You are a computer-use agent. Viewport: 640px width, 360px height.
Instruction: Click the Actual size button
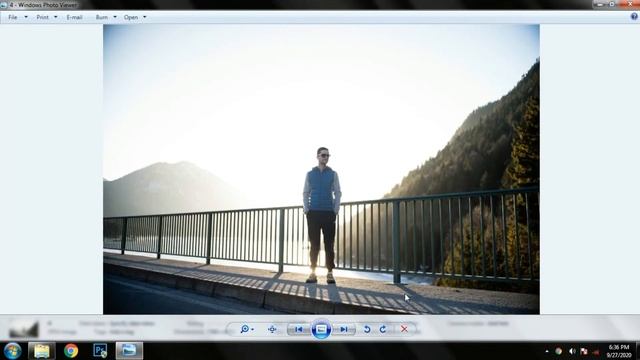[272, 329]
